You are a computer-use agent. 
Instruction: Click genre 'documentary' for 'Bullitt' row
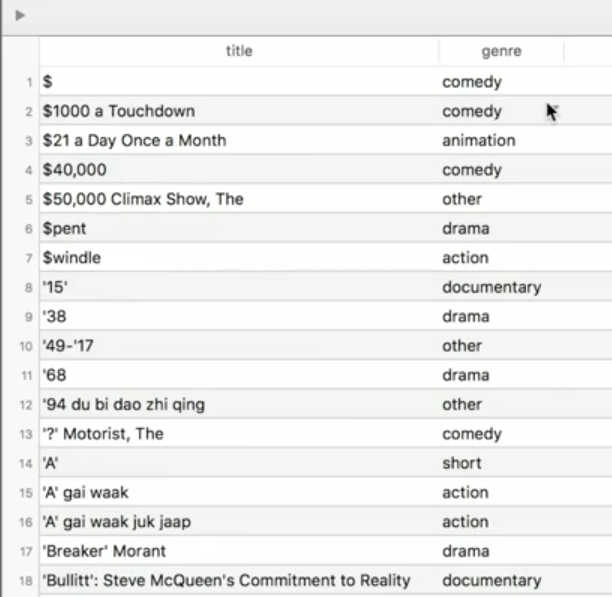[492, 581]
